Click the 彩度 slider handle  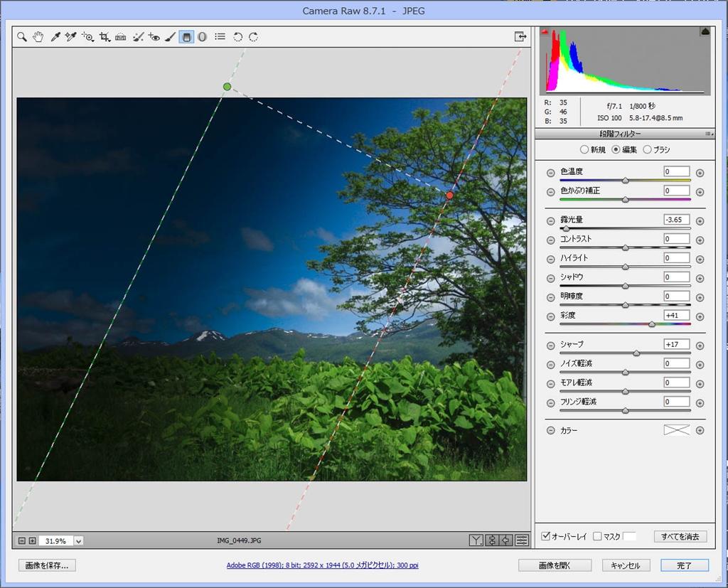652,324
